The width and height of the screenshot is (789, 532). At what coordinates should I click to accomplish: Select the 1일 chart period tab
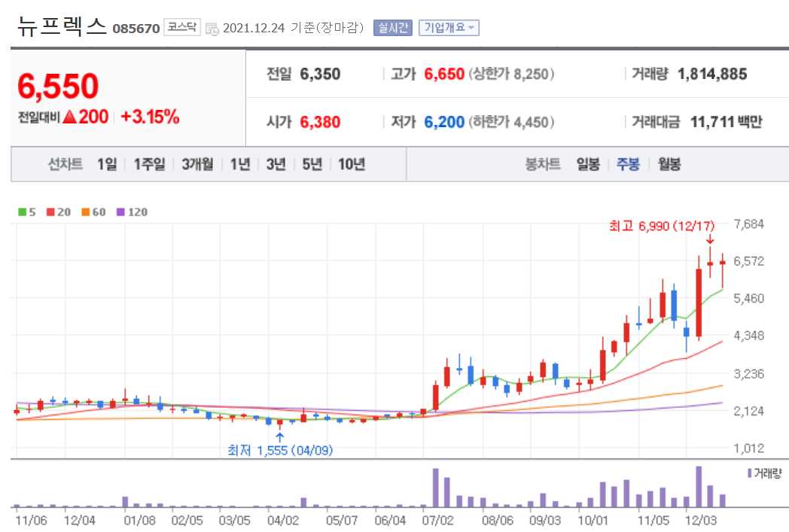coord(107,164)
